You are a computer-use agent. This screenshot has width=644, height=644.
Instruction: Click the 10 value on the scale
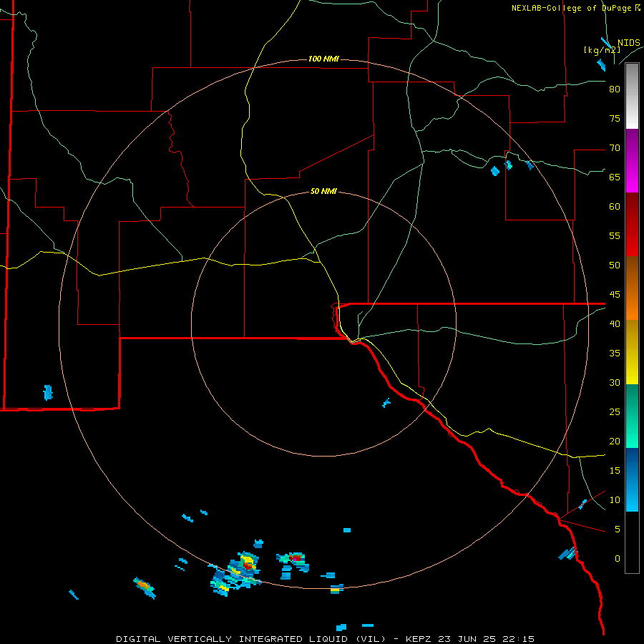(x=615, y=500)
